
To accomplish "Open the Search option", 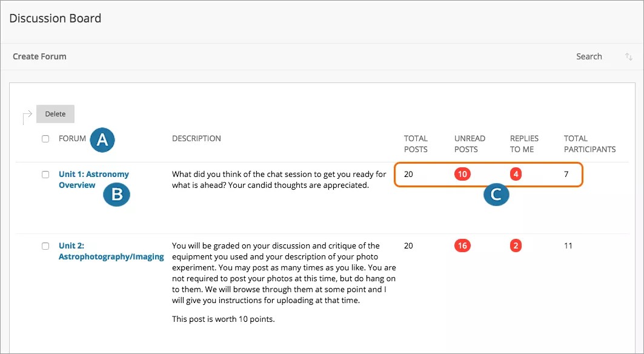I will coord(589,56).
